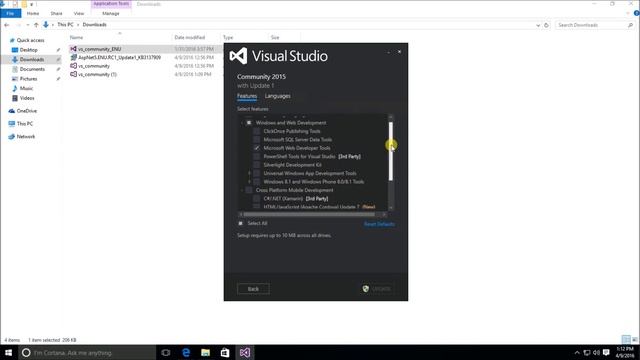Check Windows 8.1 and Windows Phone Tools
640x360 pixels.
coord(256,182)
